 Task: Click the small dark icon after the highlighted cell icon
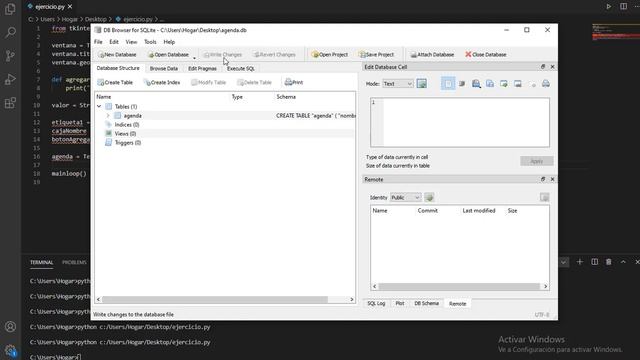click(x=462, y=84)
